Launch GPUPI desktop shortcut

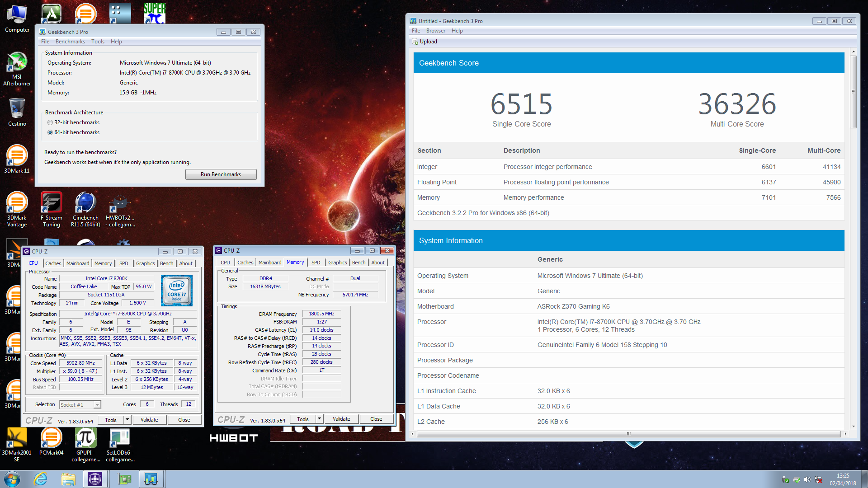(x=85, y=445)
